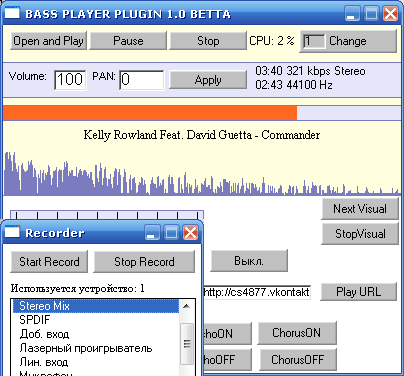
Task: Minimize the Bass Player Plugin window
Action: point(352,14)
